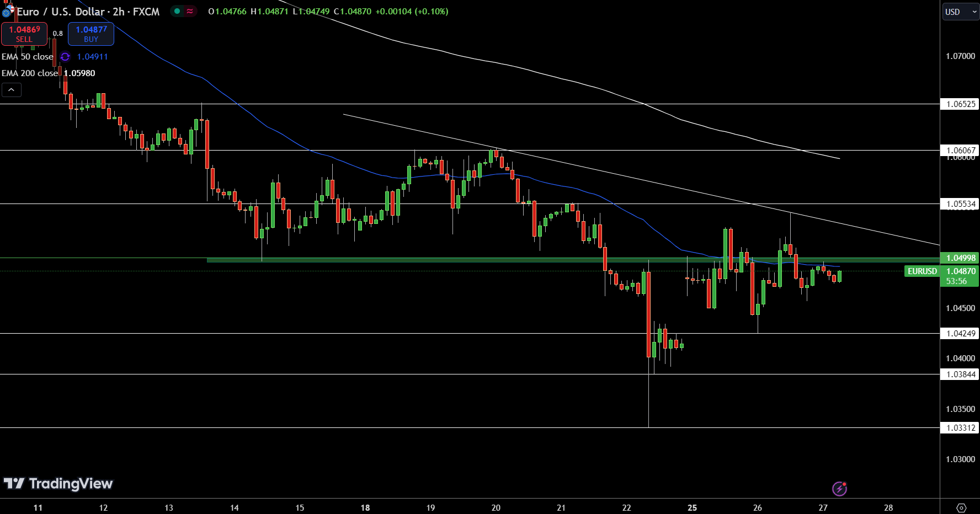
Task: Click the close price C1.04870 readout
Action: [353, 11]
